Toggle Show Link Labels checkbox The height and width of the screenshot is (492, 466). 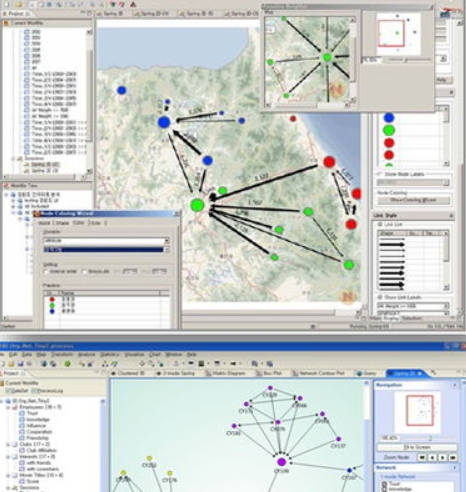tap(380, 297)
